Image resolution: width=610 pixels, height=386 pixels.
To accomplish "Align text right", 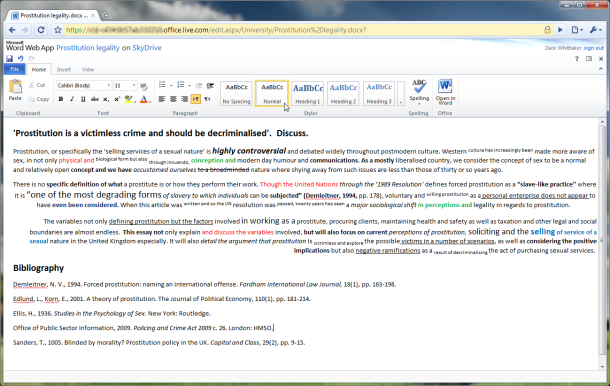I will pos(184,99).
